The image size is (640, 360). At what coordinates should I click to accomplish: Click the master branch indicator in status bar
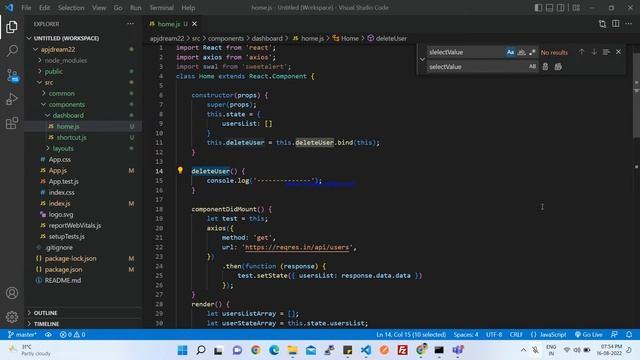pyautogui.click(x=22, y=335)
